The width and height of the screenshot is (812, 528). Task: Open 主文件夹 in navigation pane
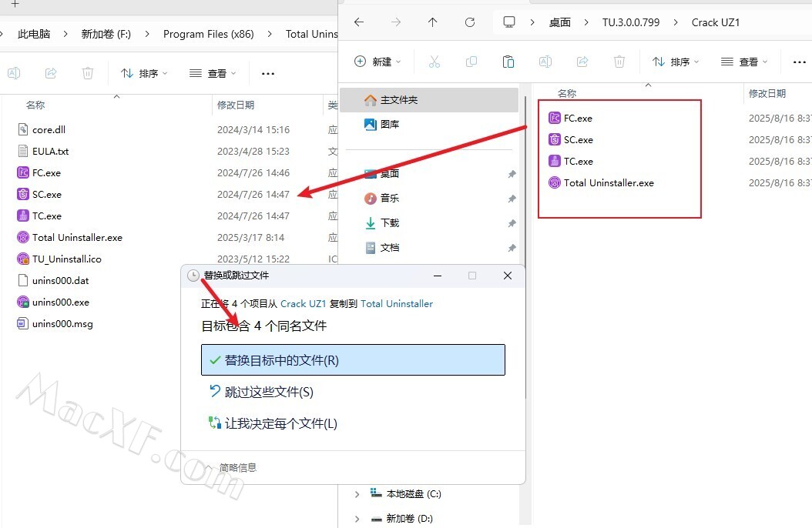[x=429, y=100]
